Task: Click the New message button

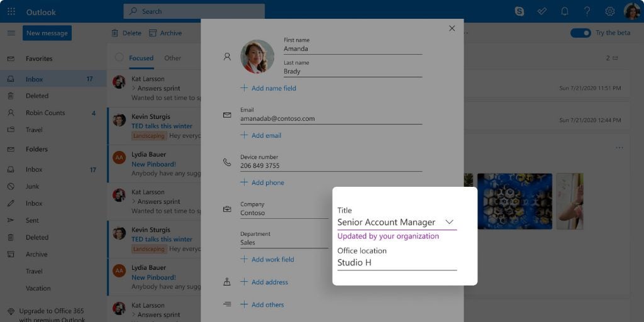Action: click(47, 33)
